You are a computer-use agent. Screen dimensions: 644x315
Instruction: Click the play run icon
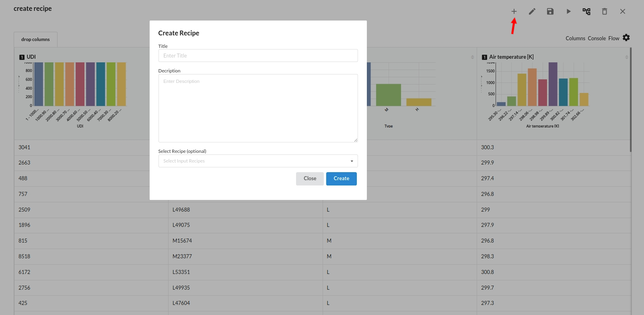pyautogui.click(x=568, y=11)
